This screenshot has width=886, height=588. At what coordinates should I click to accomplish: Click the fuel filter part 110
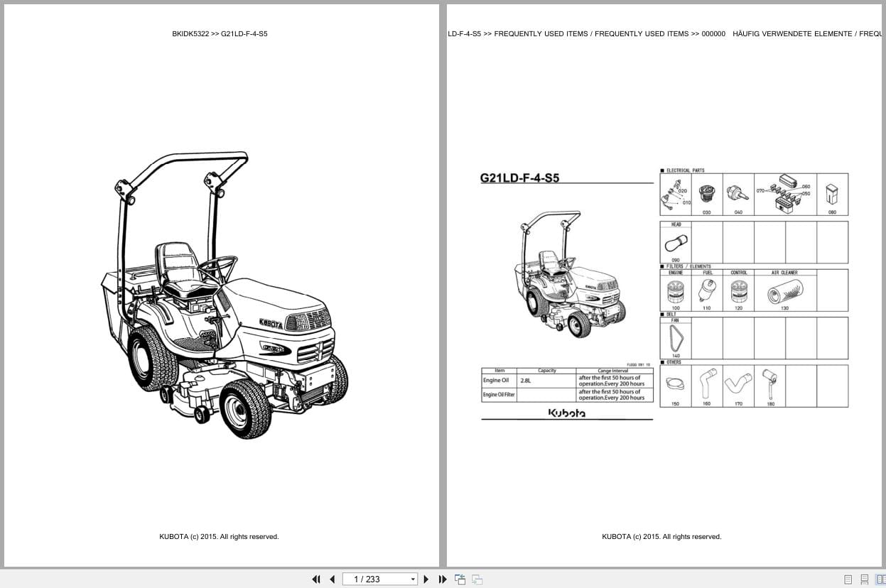(706, 291)
